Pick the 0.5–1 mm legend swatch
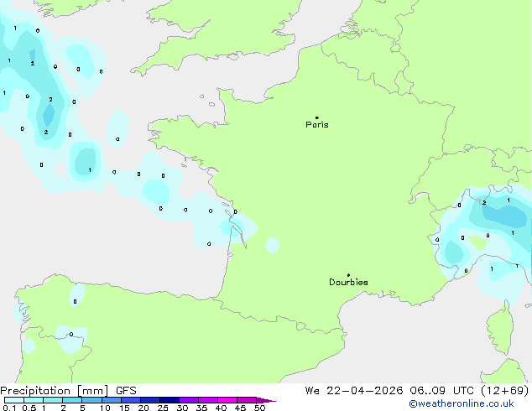The height and width of the screenshot is (411, 532). (34, 400)
